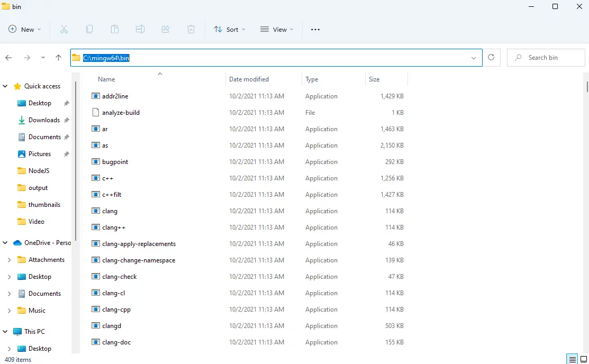This screenshot has width=589, height=364.
Task: Click the Share icon in toolbar
Action: [166, 30]
